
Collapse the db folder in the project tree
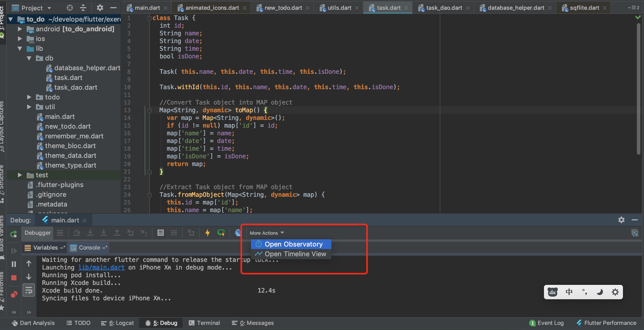[x=29, y=58]
